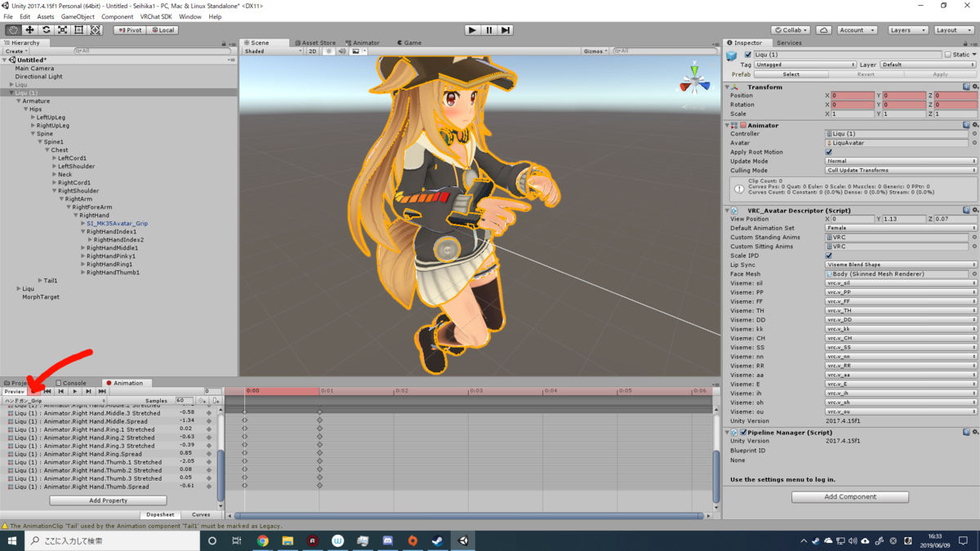Toggle scene lighting sun icon
The height and width of the screenshot is (551, 980).
tap(329, 51)
